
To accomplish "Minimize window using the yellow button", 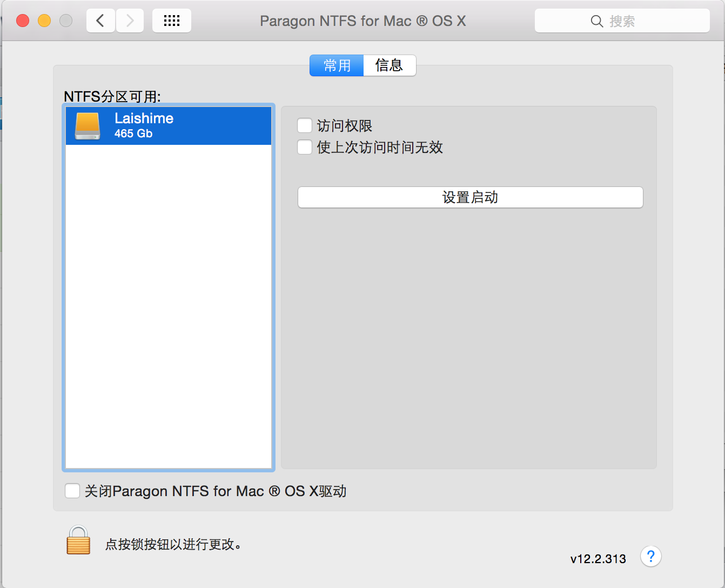I will click(x=44, y=21).
